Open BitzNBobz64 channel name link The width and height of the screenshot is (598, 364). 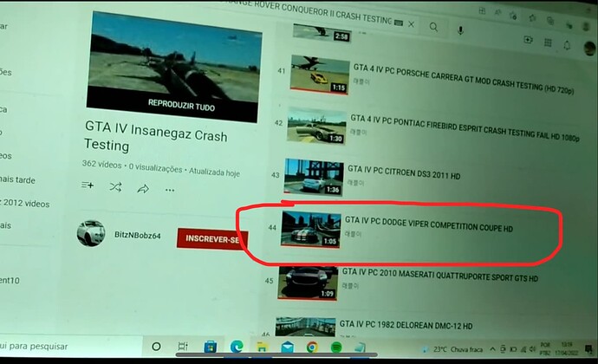136,235
